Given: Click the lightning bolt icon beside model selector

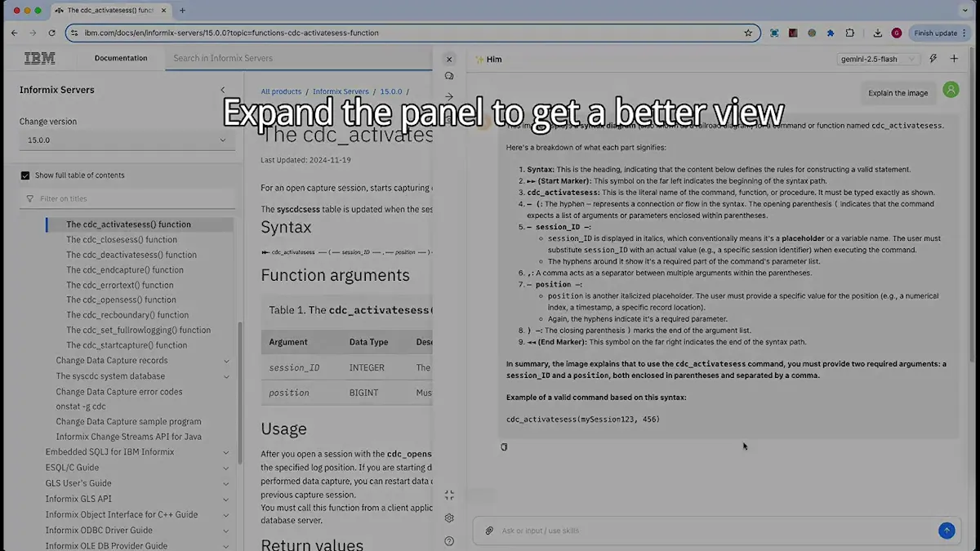Looking at the screenshot, I should click(933, 59).
